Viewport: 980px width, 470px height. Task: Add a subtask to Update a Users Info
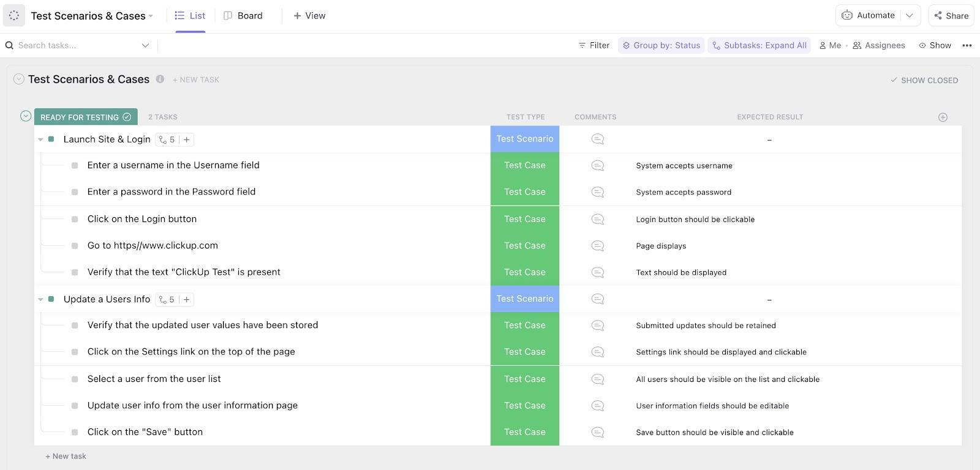coord(187,299)
